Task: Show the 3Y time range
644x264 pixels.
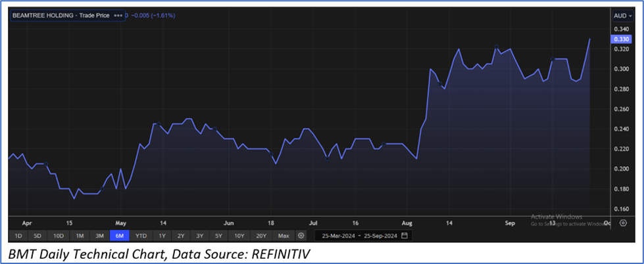Action: (x=201, y=235)
